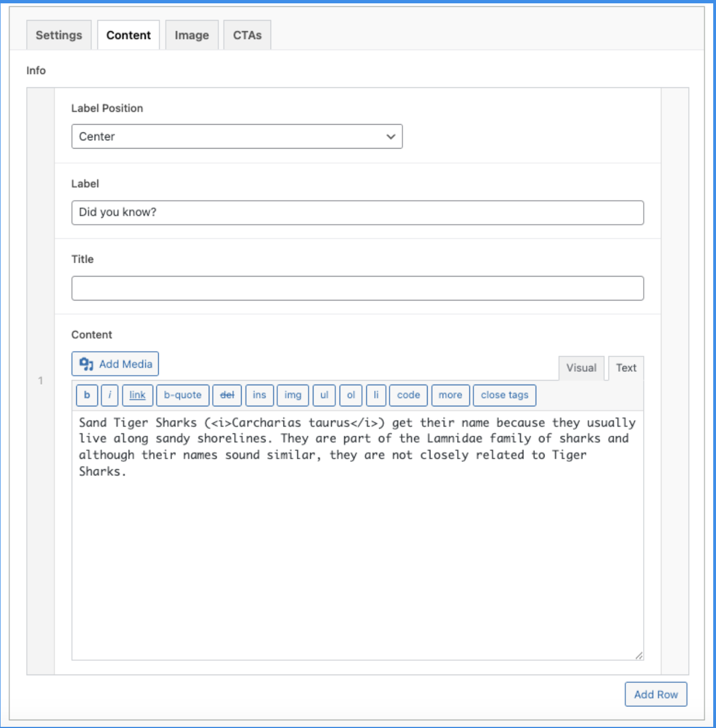716x728 pixels.
Task: Click row number 1 handle
Action: point(41,381)
